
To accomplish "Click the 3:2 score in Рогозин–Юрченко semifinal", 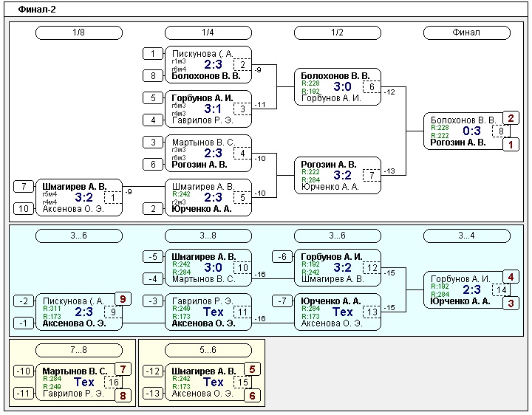I will coord(343,176).
